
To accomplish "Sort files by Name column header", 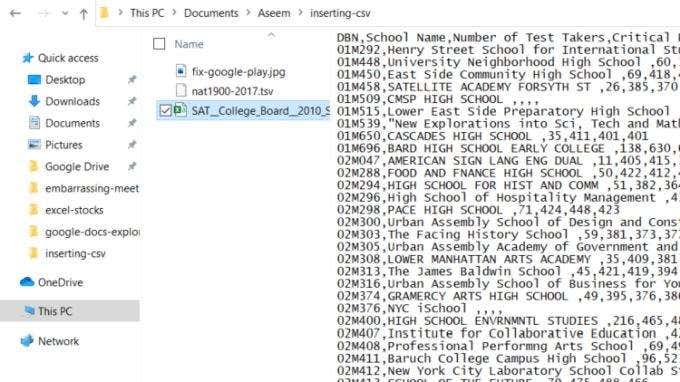I will coord(189,44).
